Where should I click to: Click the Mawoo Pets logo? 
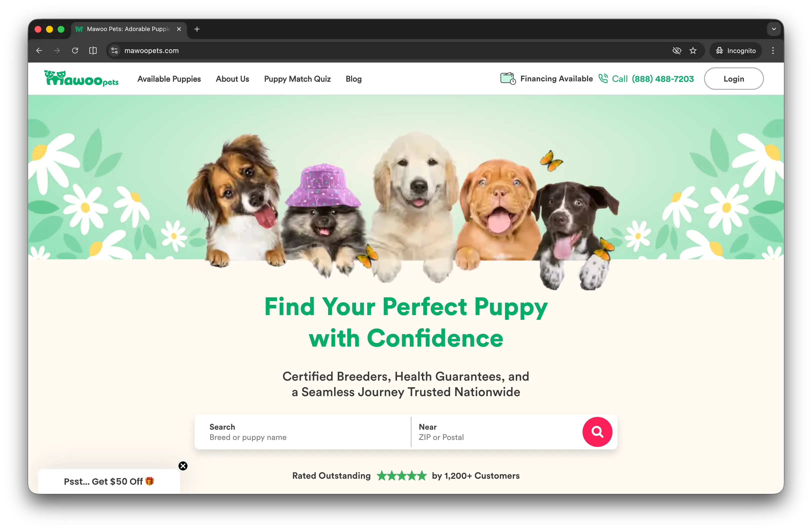[x=81, y=78]
